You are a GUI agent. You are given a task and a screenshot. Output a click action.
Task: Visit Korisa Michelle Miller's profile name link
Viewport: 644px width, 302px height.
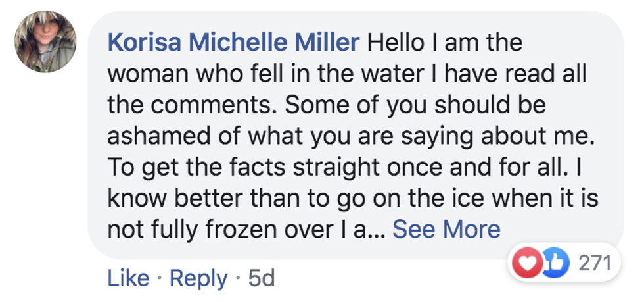(233, 43)
